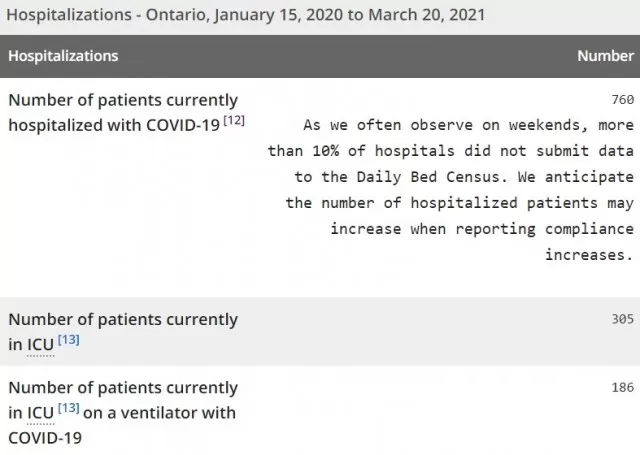Click the ICU abbreviation in the shaded row

40,345
